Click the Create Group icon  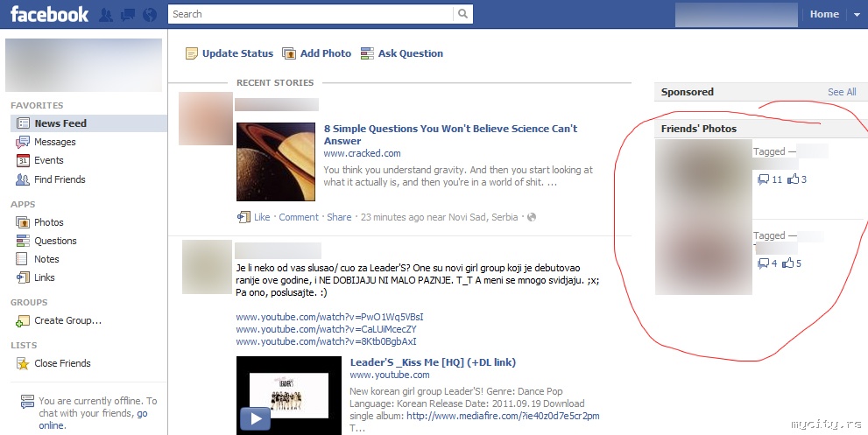[x=23, y=321]
